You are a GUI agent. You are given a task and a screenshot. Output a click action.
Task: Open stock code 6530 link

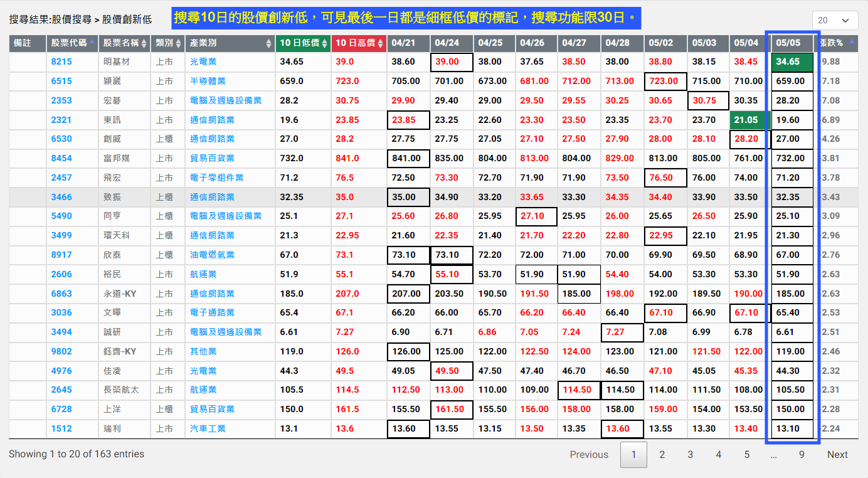click(x=61, y=139)
